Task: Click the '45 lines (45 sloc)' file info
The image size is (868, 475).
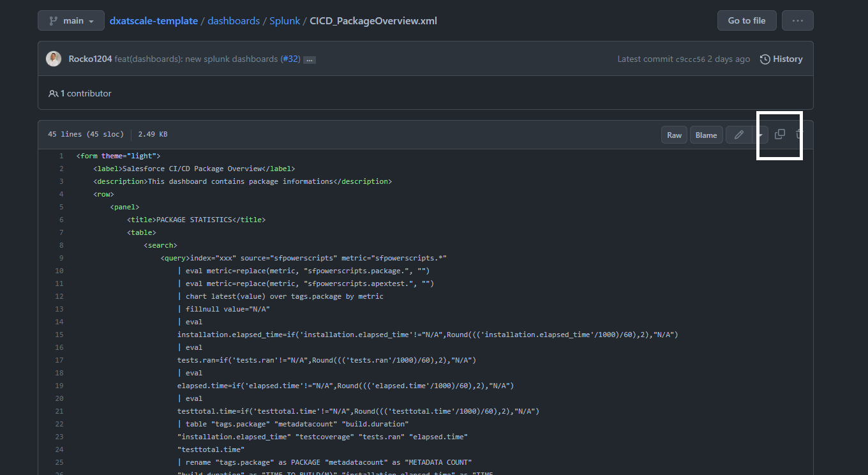Action: click(x=86, y=135)
